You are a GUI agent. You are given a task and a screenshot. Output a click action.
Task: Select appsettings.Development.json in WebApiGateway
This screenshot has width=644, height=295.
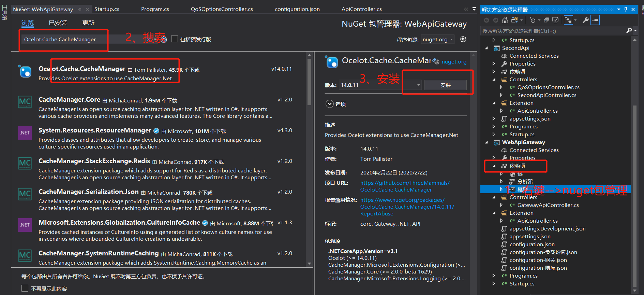[x=548, y=229]
